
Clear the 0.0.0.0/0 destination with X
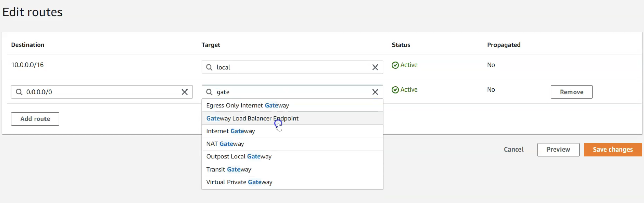point(184,92)
